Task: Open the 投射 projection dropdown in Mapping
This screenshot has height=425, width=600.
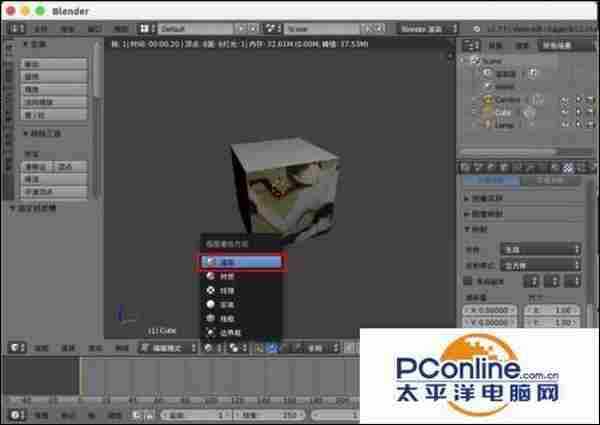Action: 541,265
